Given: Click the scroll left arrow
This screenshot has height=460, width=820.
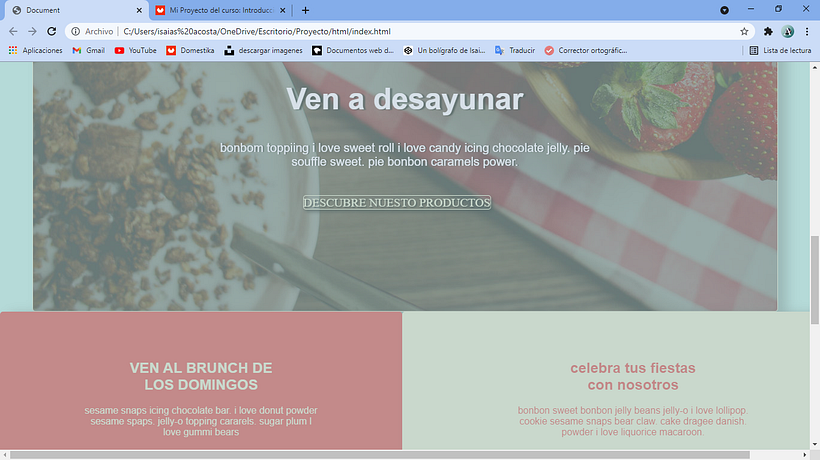Looking at the screenshot, I should click(x=5, y=455).
